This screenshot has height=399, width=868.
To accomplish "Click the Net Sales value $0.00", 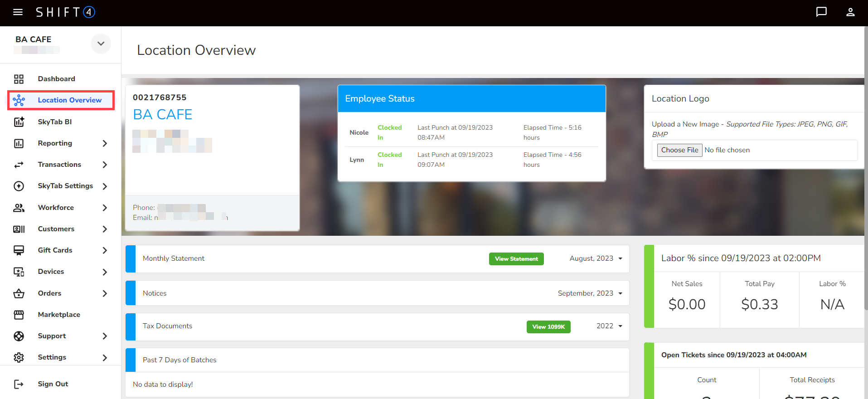I will (x=687, y=304).
